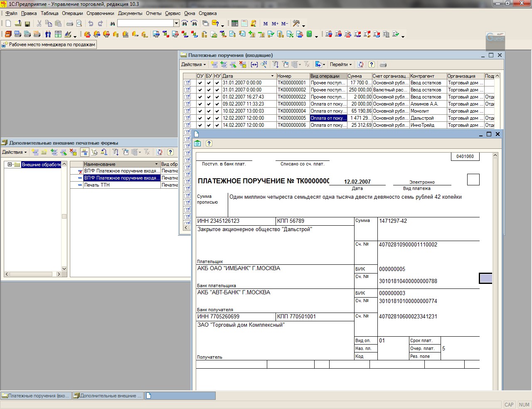The image size is (532, 409).
Task: Click printer icon in payment orders toolbar
Action: pos(383,64)
